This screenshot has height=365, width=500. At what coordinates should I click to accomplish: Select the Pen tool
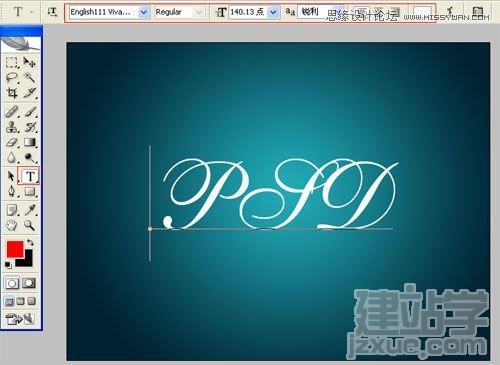click(12, 191)
